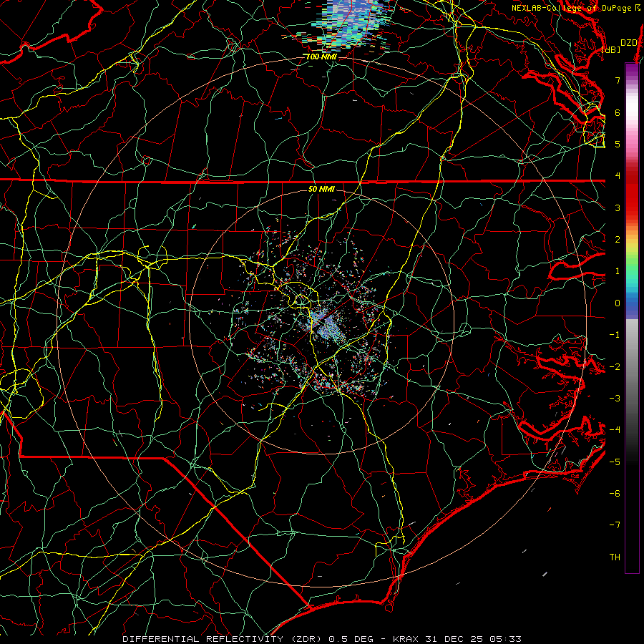Click the "0" value on the color scale
The height and width of the screenshot is (644, 644).
(618, 303)
